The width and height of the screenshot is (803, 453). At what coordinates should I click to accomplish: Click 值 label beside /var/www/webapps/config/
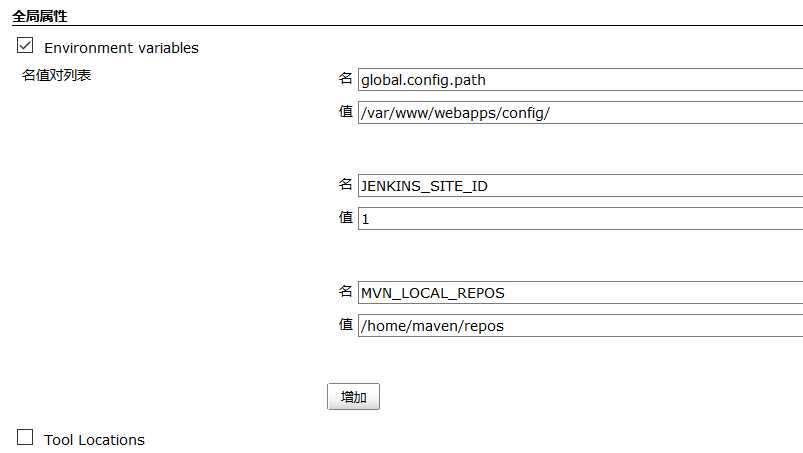(x=346, y=111)
